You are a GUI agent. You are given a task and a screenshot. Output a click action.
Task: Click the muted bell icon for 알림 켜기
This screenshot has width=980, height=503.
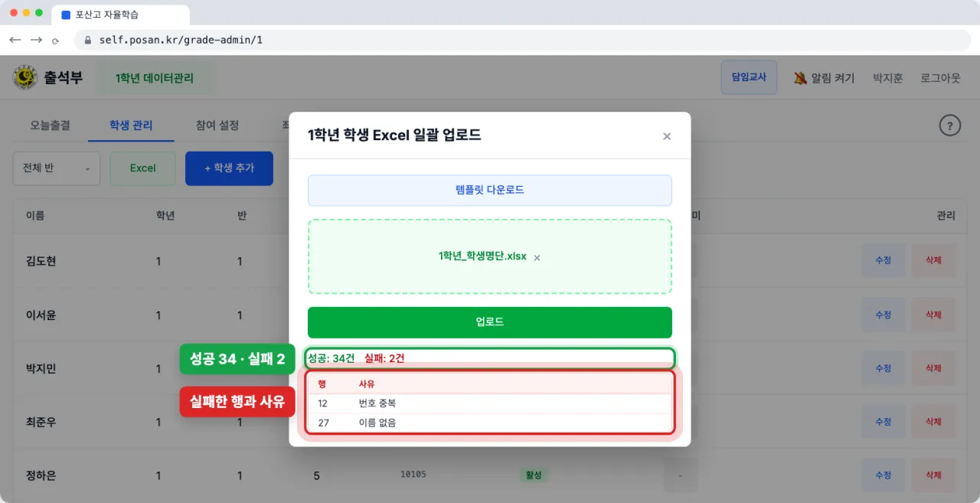click(800, 78)
